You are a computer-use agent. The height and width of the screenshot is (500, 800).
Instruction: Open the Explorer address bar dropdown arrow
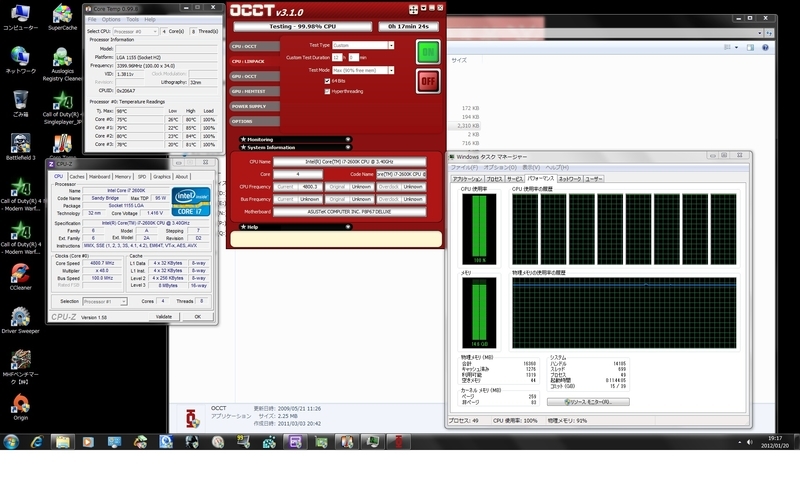coord(759,33)
